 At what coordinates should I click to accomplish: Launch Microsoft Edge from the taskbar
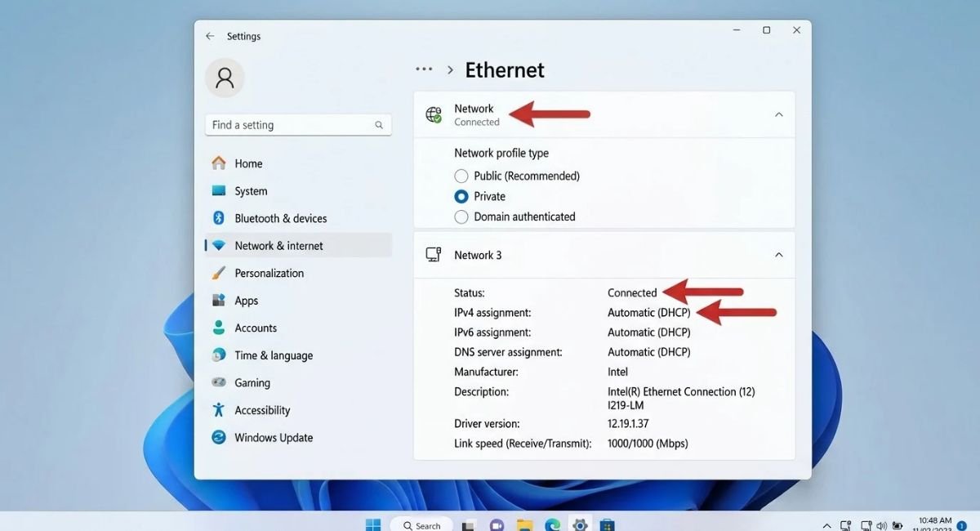552,525
